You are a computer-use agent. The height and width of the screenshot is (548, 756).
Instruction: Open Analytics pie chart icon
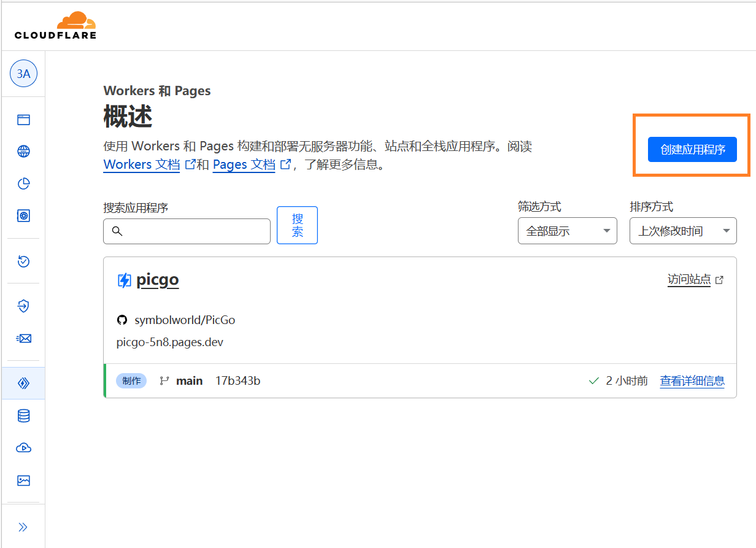click(23, 183)
